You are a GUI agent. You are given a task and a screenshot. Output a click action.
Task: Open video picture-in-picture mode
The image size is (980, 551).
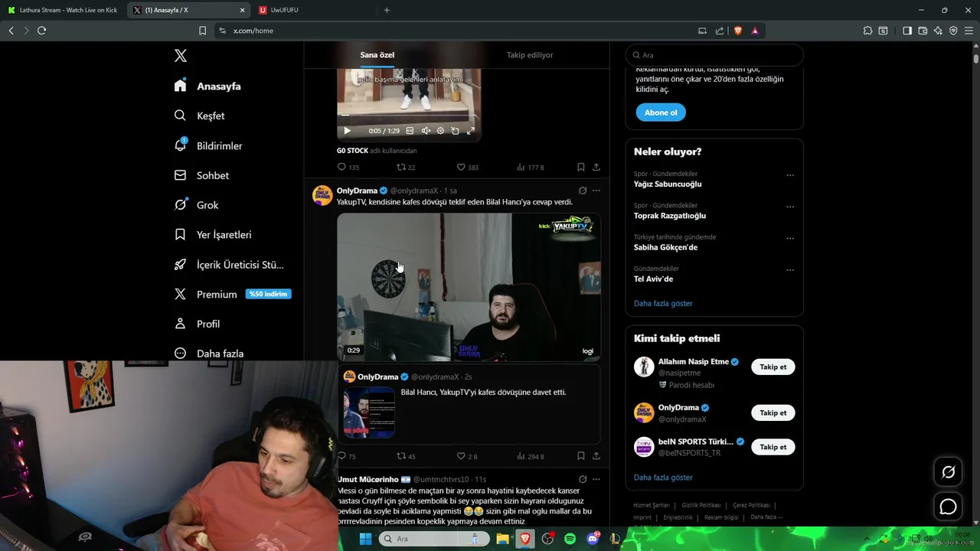click(x=455, y=131)
